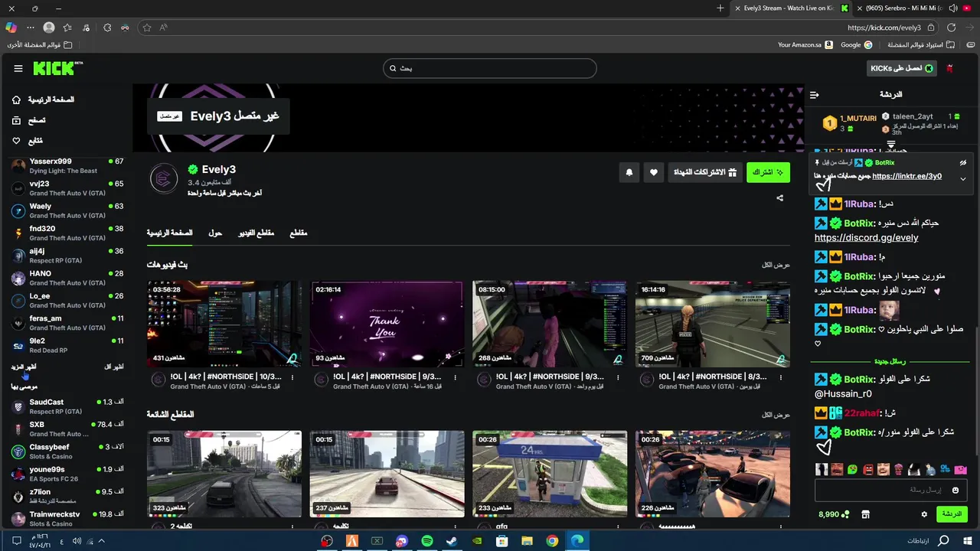Open the 03:56:28 stream video thumbnail

click(224, 324)
